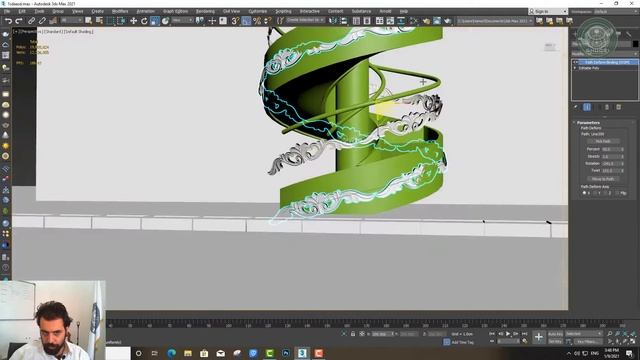Click the Undo arrow icon
This screenshot has width=640, height=360.
[8, 20]
